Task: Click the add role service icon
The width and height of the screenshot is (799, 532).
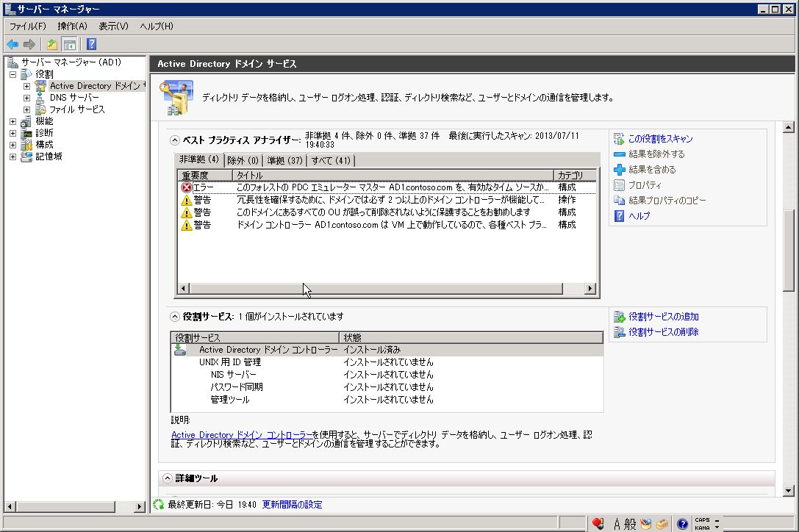Action: [619, 317]
